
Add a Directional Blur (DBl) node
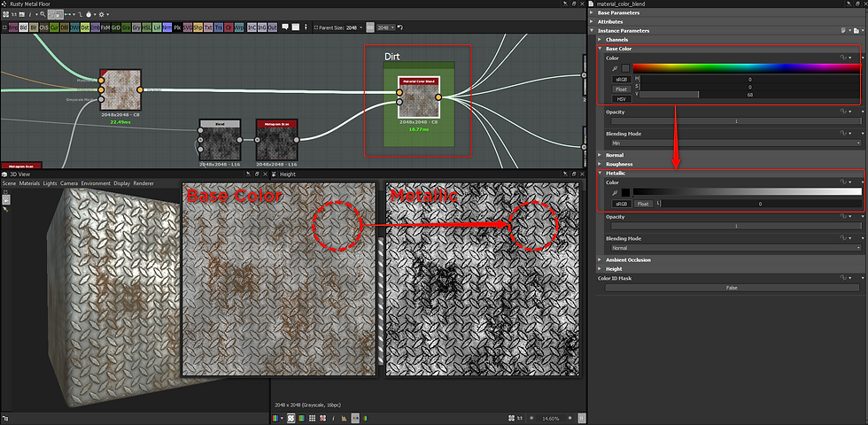click(x=65, y=27)
